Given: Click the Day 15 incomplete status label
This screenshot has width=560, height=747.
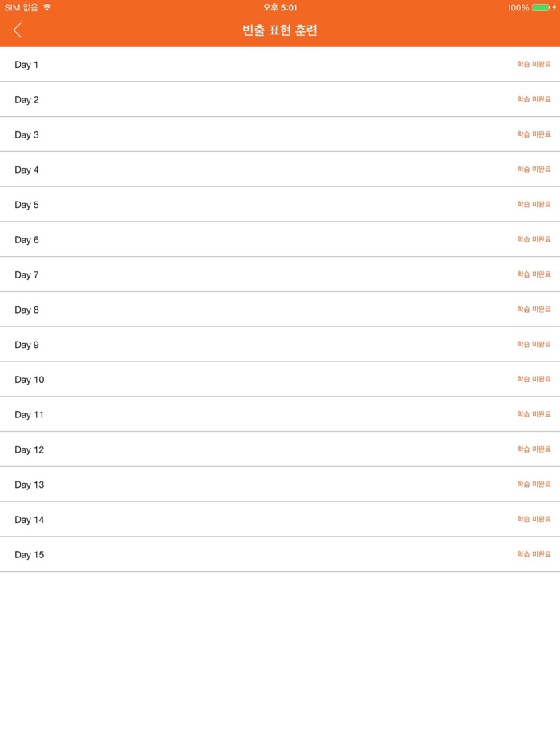Looking at the screenshot, I should tap(534, 554).
